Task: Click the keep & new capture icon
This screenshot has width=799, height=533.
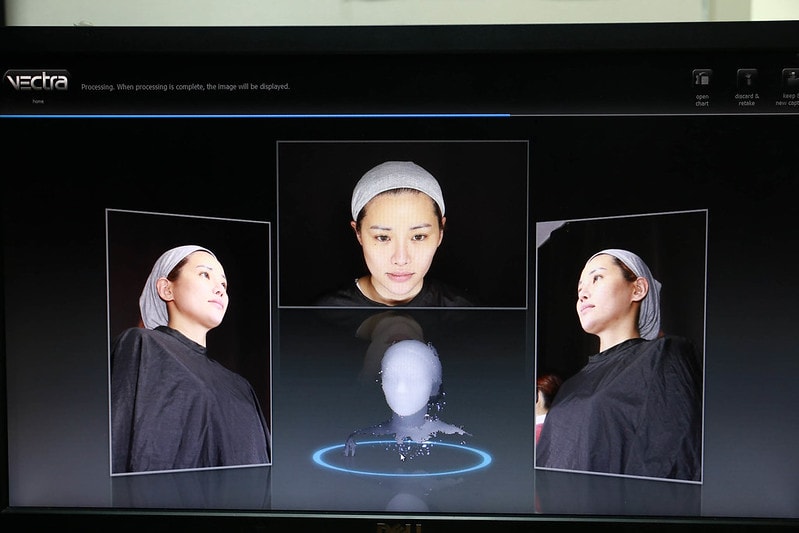Action: 789,78
